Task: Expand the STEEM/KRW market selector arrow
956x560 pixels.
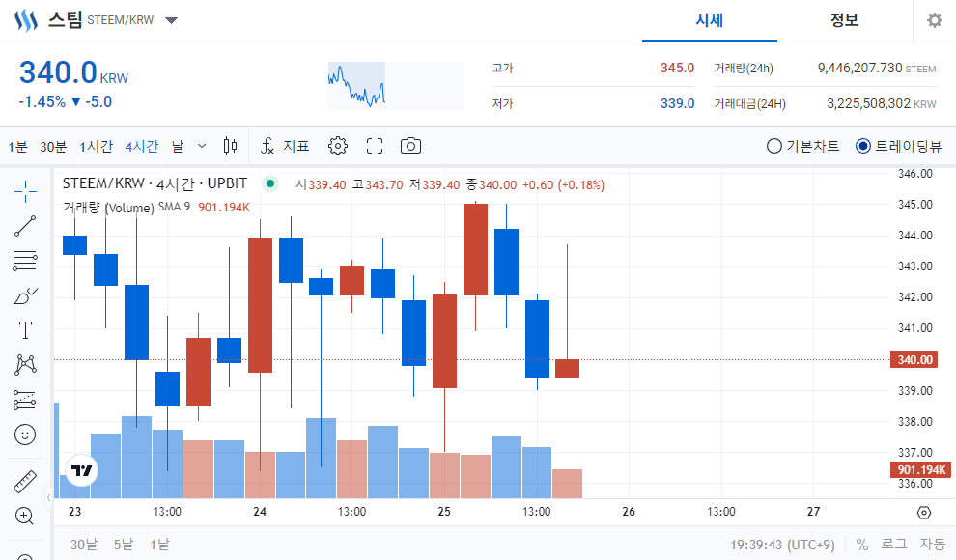Action: (171, 20)
